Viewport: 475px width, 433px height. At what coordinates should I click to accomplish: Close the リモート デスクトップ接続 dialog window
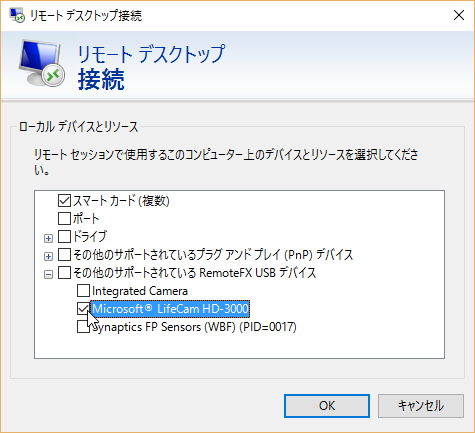coord(459,15)
